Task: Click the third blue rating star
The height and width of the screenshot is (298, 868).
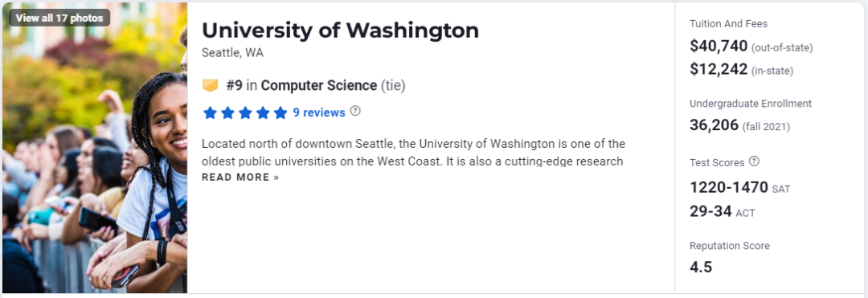Action: tap(245, 112)
